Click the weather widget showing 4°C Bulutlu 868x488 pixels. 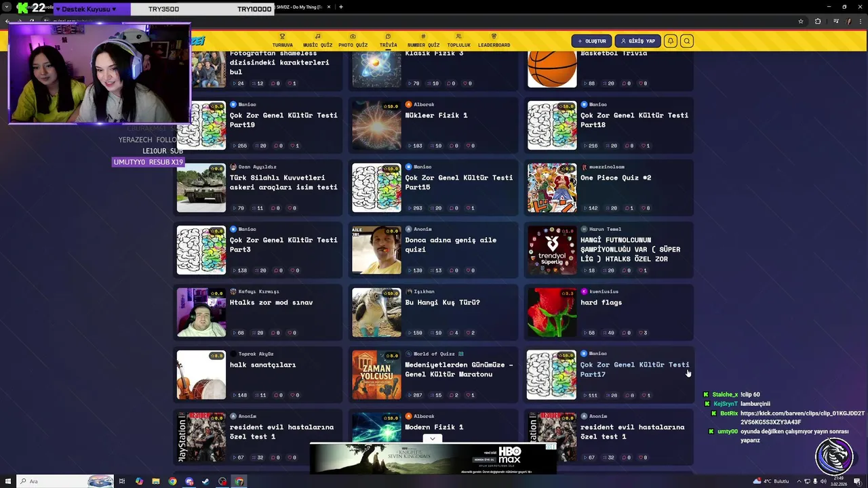[x=770, y=481]
